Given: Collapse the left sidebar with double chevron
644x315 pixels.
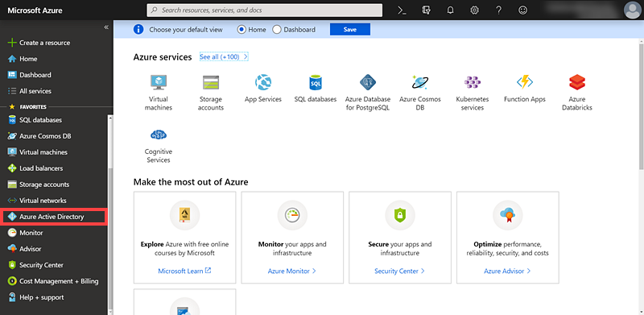Looking at the screenshot, I should [106, 27].
